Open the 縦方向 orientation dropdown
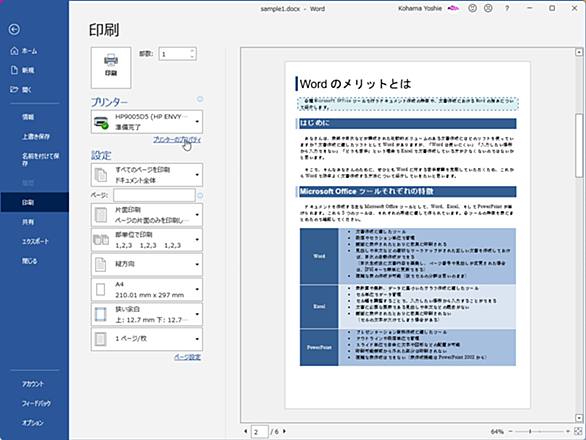 click(147, 264)
